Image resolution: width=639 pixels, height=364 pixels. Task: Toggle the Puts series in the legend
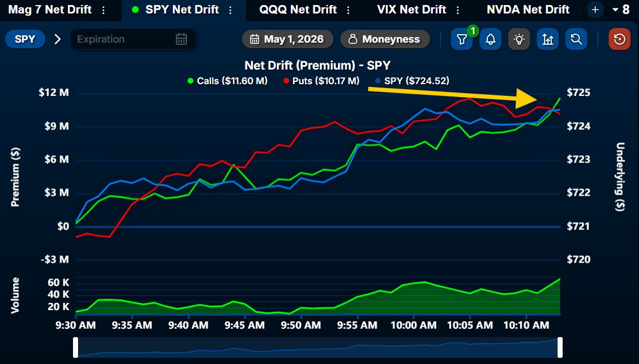pyautogui.click(x=322, y=81)
